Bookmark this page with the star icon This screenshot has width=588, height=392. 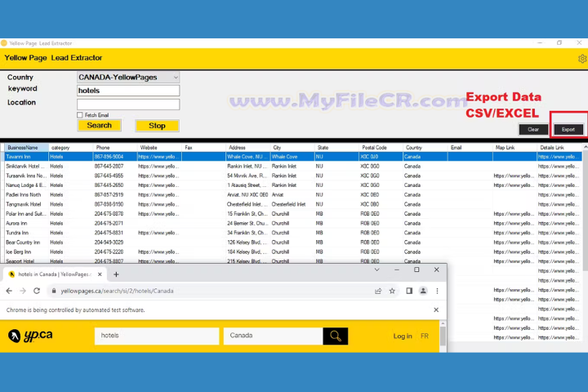pyautogui.click(x=392, y=291)
